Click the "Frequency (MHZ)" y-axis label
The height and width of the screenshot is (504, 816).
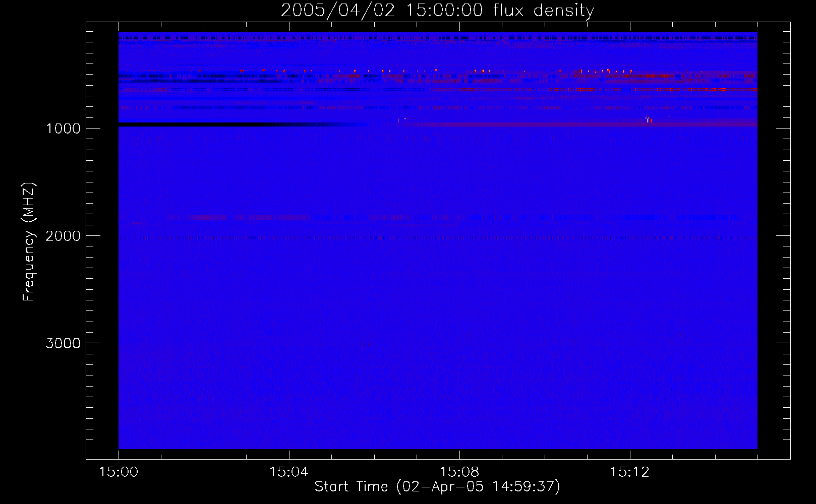pyautogui.click(x=29, y=242)
